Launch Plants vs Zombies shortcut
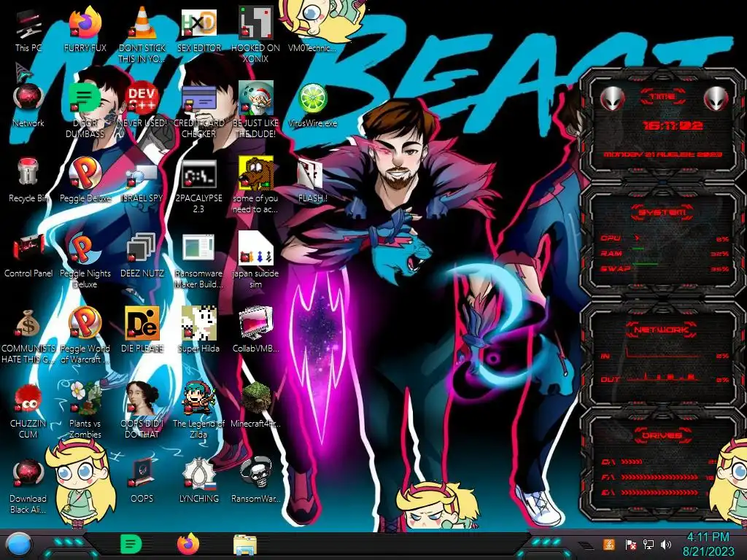747x560 pixels. coord(85,411)
